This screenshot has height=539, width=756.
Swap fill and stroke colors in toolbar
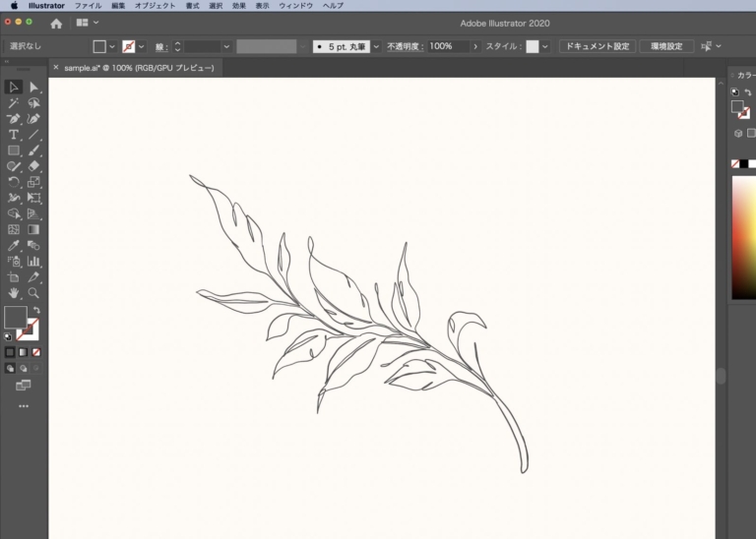click(36, 310)
